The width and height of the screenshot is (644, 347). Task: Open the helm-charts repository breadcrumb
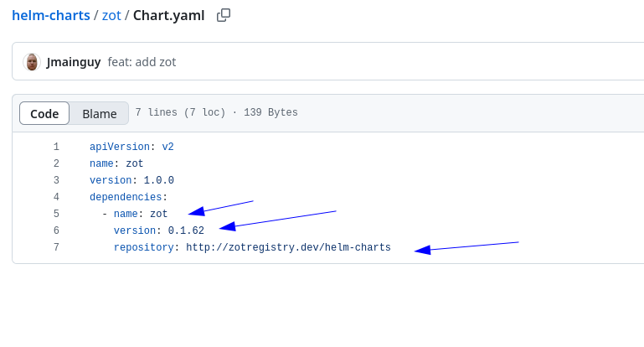click(x=51, y=15)
